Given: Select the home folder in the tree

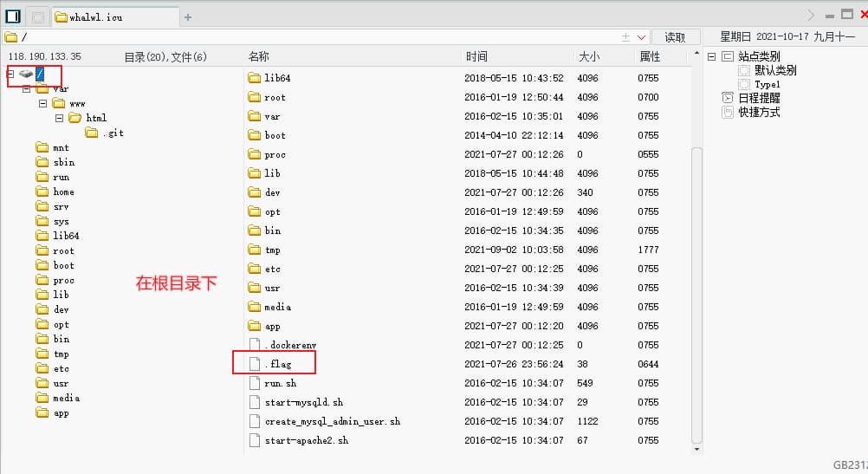Looking at the screenshot, I should 55,192.
